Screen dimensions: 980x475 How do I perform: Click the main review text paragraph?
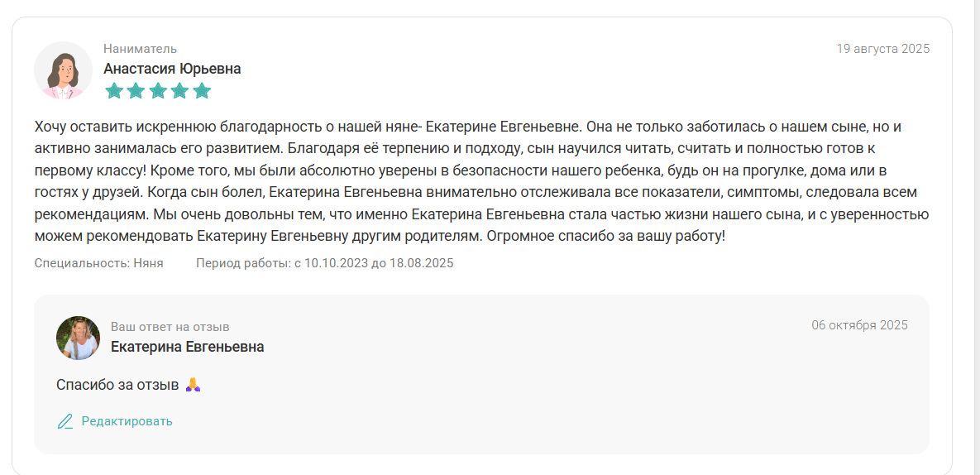tap(481, 181)
